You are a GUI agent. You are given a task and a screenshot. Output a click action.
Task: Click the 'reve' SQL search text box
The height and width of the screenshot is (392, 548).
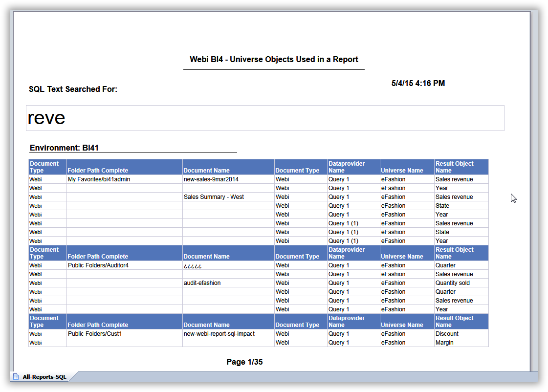coord(265,118)
